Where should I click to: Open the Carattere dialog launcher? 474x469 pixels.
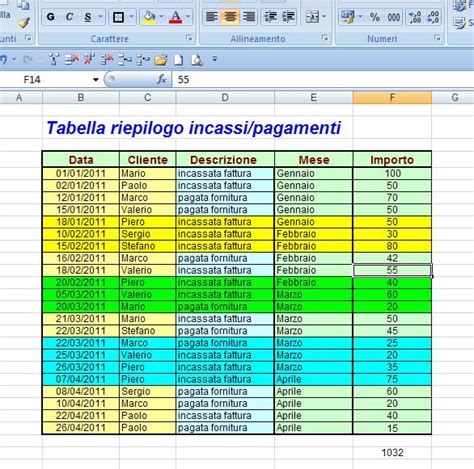(x=189, y=38)
